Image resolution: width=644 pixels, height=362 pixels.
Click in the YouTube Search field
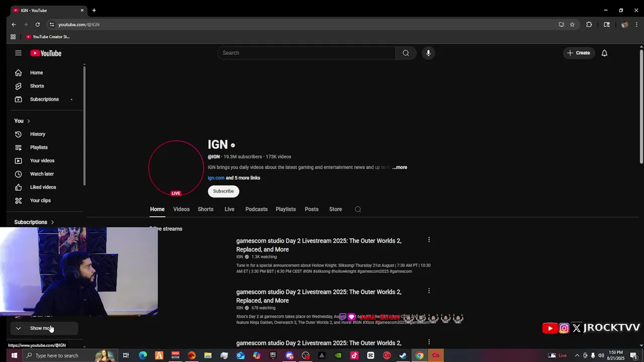tap(306, 53)
